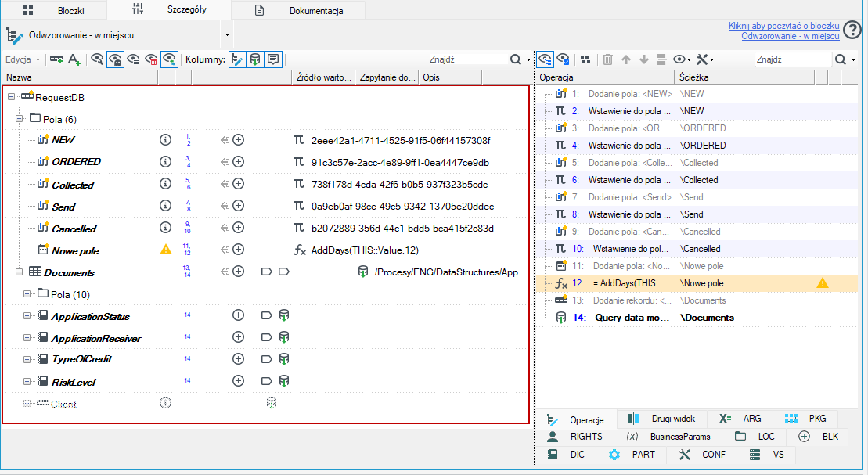Move operation down with the arrow icon

pos(644,59)
